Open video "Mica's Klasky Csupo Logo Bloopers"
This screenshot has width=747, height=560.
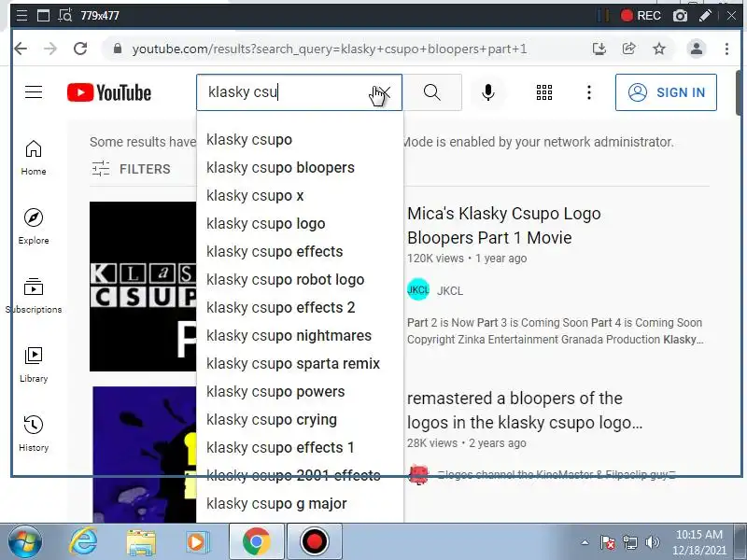coord(504,226)
